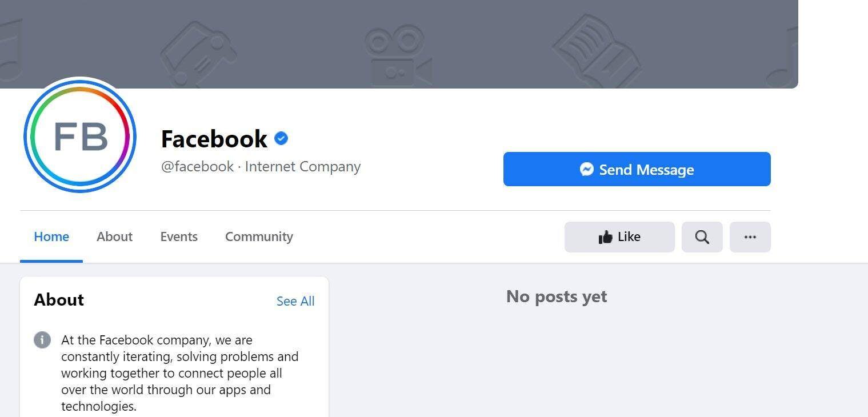The width and height of the screenshot is (868, 417).
Task: Click the Messenger icon in Send Message
Action: (x=586, y=169)
